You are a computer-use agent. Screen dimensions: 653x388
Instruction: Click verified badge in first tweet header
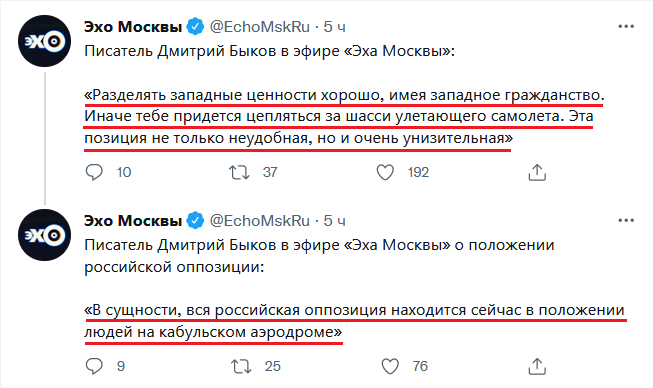[x=195, y=27]
